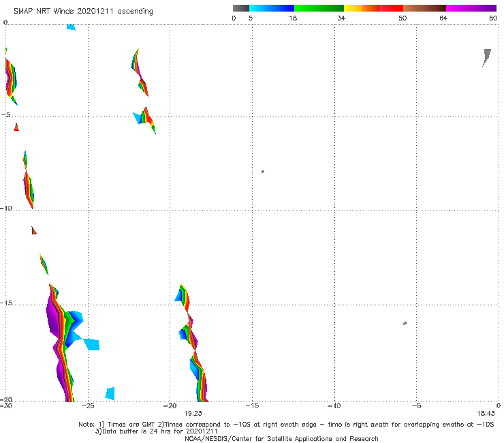Click the 'Data buffer is 24 hrs' note
Screen dimensions: 504x443
click(156, 431)
